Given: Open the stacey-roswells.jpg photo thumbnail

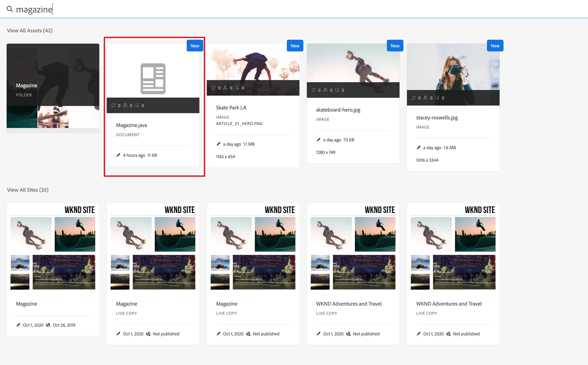Looking at the screenshot, I should (453, 68).
